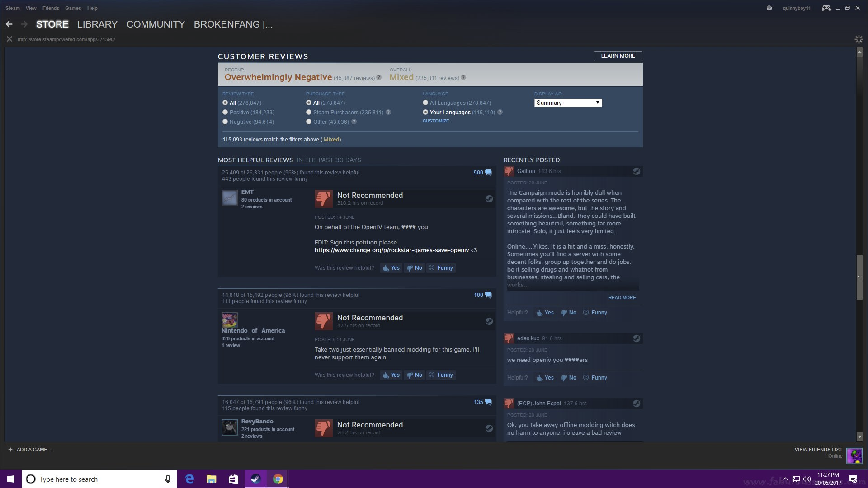Select Other purchase type radio button
Screen dimensions: 868x488
pos(309,122)
